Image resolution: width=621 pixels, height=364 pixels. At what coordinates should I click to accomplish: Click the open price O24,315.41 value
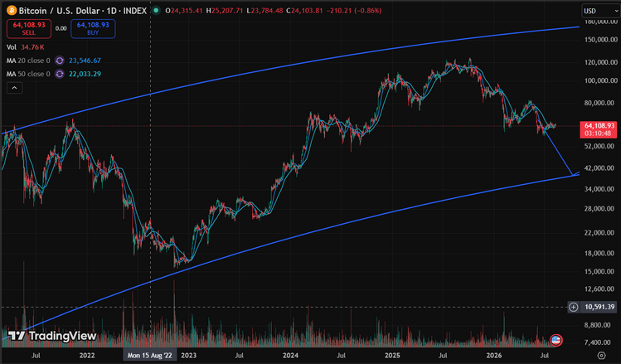184,11
